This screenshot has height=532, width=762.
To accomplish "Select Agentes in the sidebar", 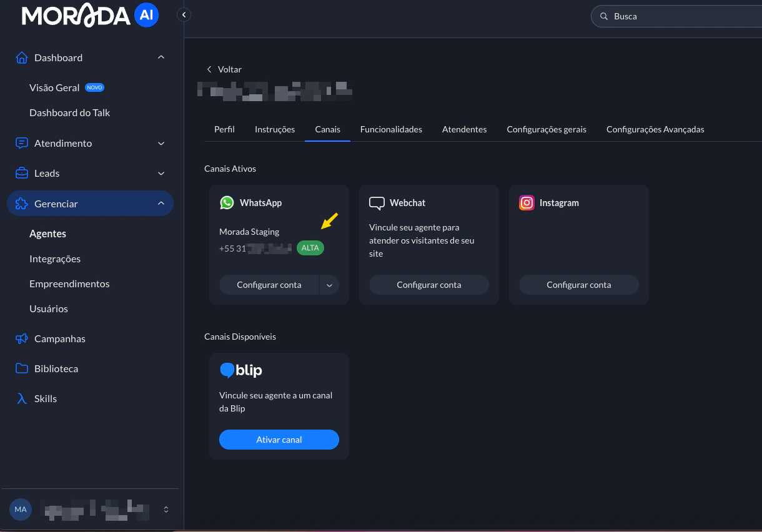I will 47,234.
